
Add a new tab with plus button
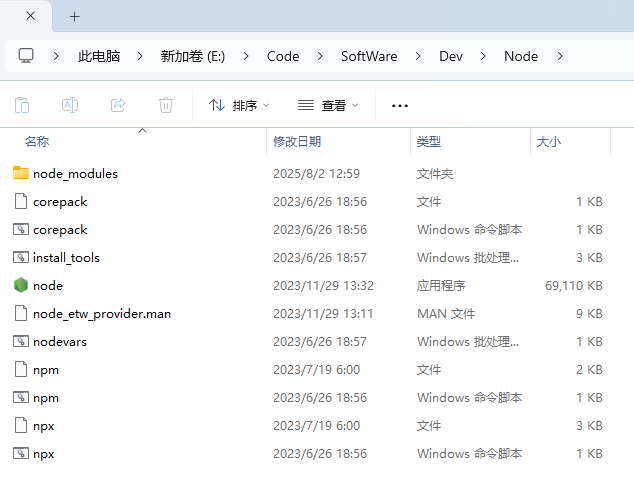point(74,17)
